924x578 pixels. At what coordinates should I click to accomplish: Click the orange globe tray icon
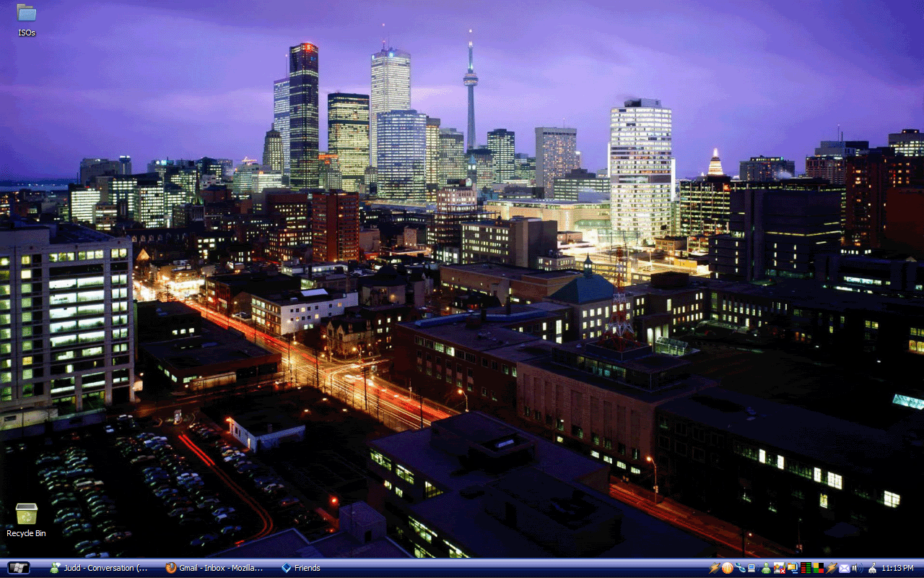coord(728,568)
